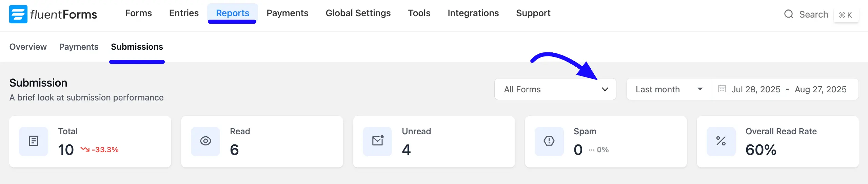Click the Read eye icon
The image size is (868, 184).
click(205, 141)
